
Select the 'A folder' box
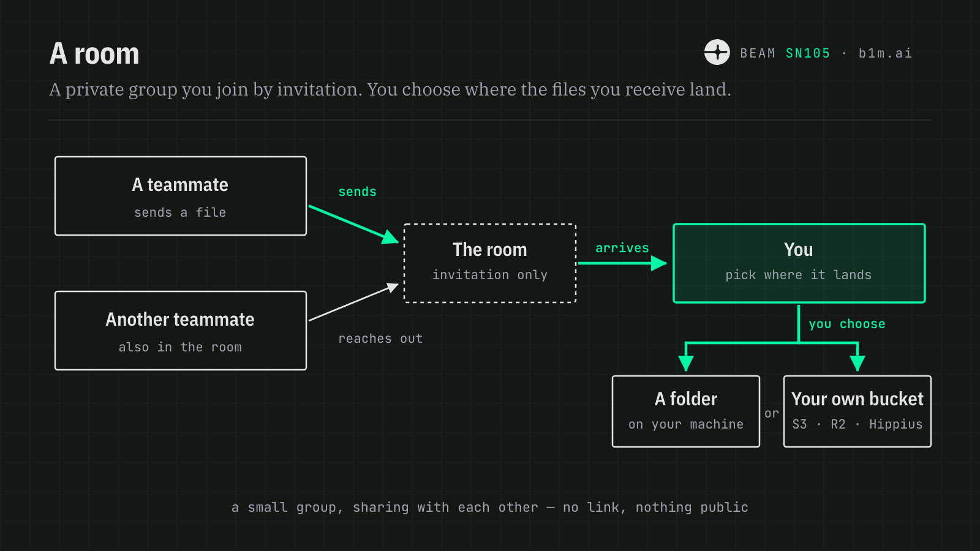686,411
